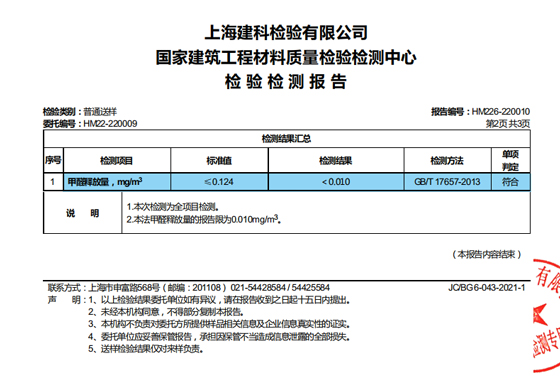Select the GB/T 17657-2013 method cell

point(447,182)
